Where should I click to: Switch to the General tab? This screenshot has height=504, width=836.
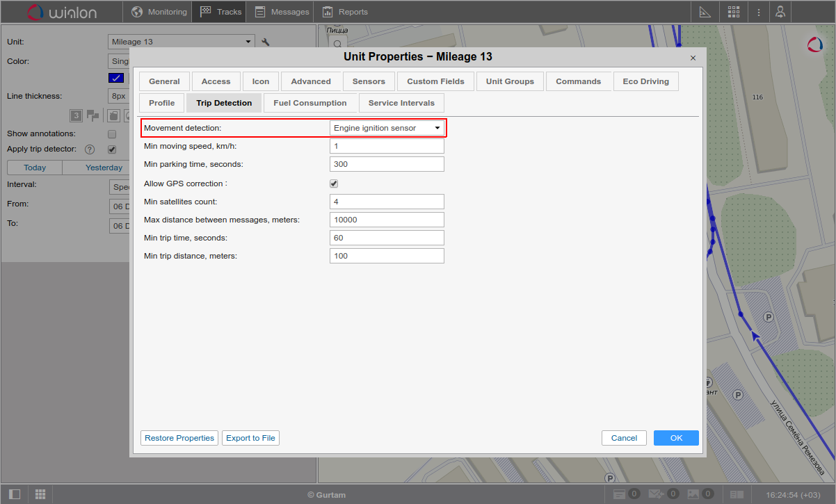(164, 81)
